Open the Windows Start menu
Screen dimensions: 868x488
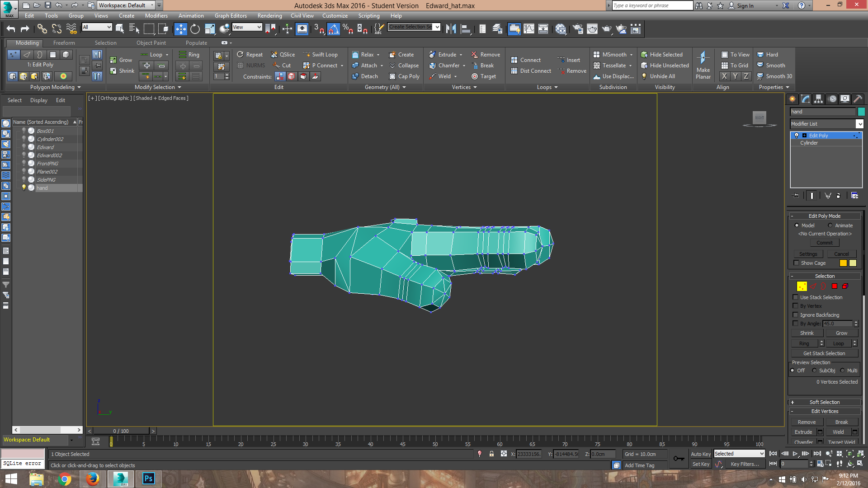pyautogui.click(x=10, y=479)
